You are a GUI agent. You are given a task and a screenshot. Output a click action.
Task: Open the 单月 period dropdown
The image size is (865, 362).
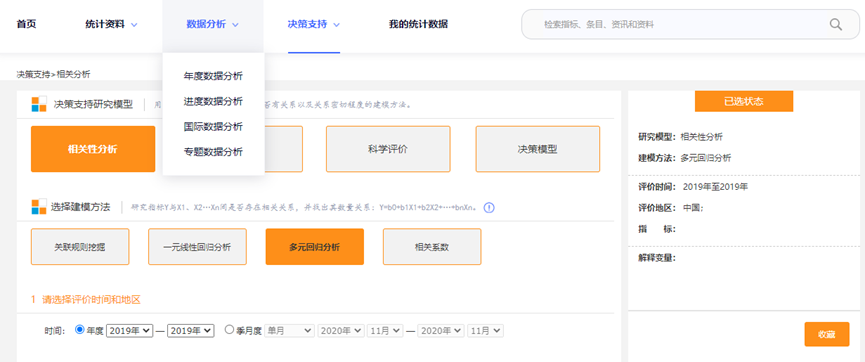[x=289, y=331]
